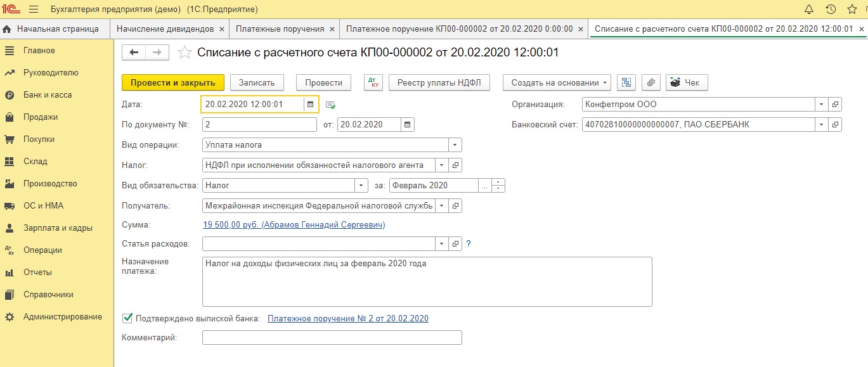Show Дт/Кт postings icon

(373, 82)
